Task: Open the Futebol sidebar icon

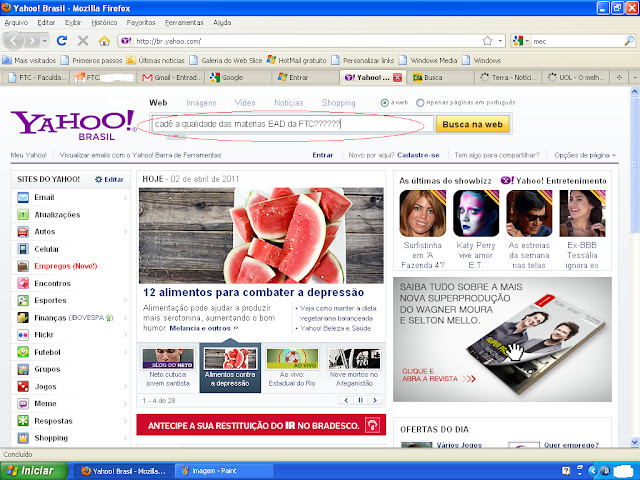Action: pyautogui.click(x=23, y=352)
